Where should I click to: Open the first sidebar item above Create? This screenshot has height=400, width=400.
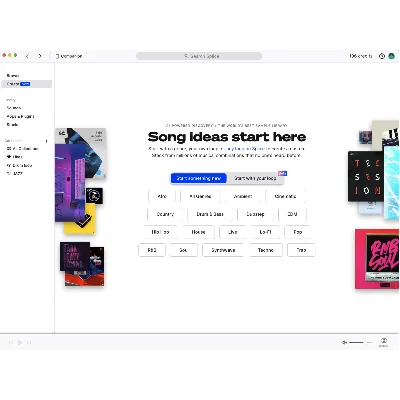[13, 76]
